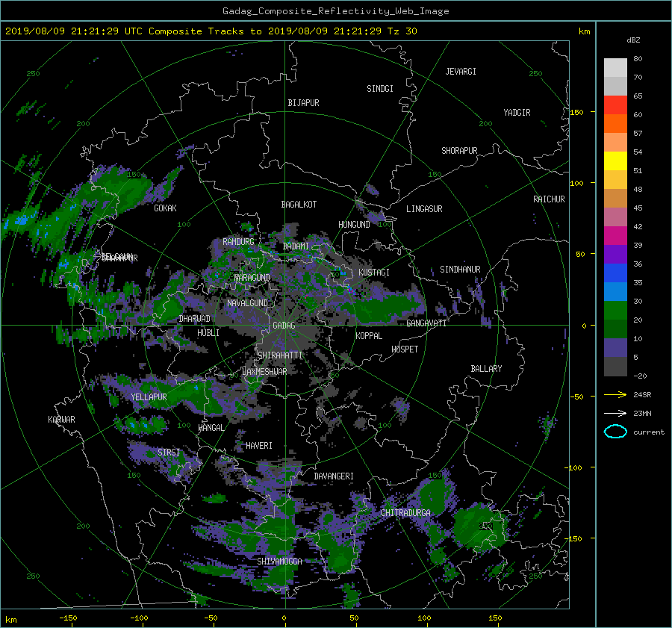Click the Gadag_Composite_Reflectivity_Web_Image title
This screenshot has height=628, width=672.
coord(335,11)
